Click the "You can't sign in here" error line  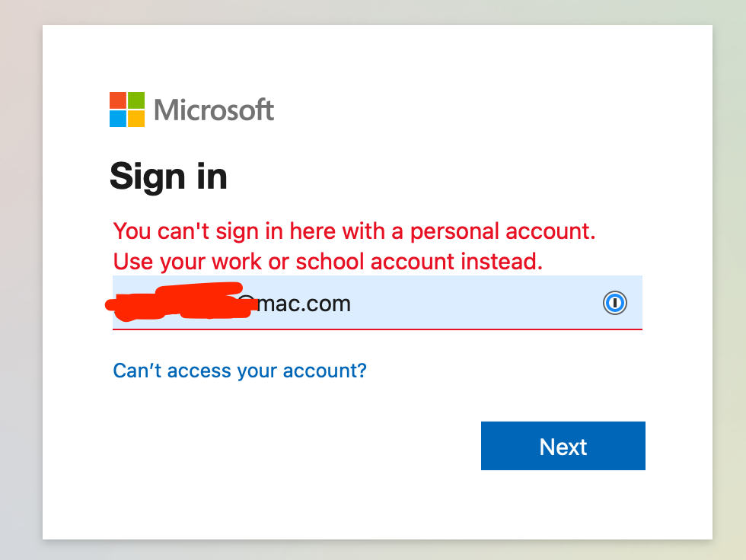(x=354, y=232)
